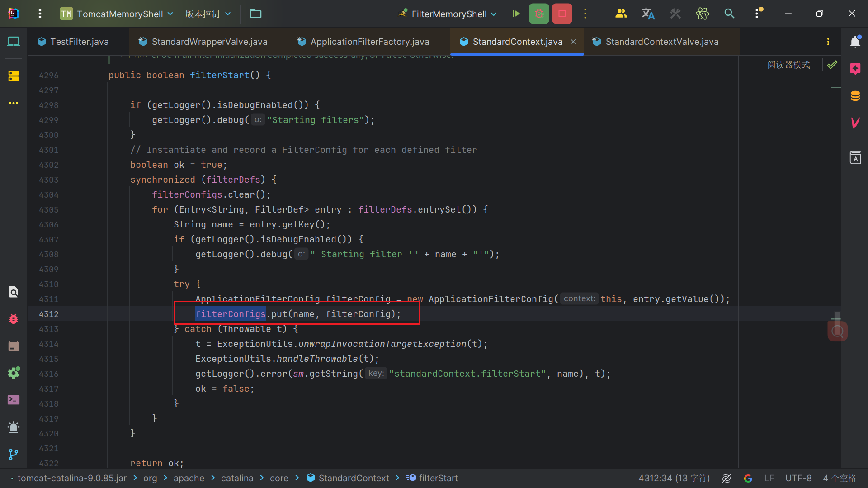The width and height of the screenshot is (868, 488).
Task: Open the Database tool window
Action: pyautogui.click(x=855, y=96)
